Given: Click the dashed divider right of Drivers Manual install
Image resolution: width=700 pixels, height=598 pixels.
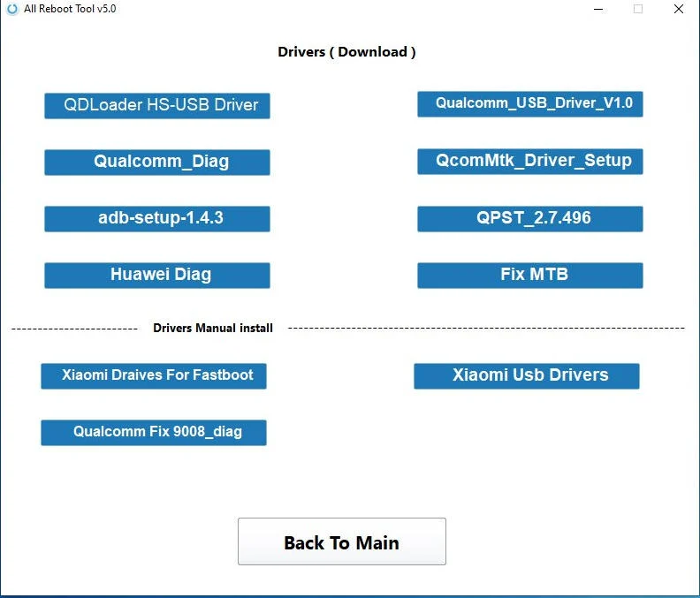Looking at the screenshot, I should click(486, 328).
